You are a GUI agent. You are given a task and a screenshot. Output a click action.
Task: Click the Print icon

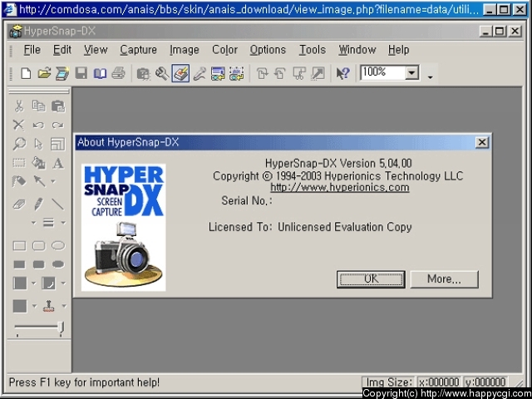click(x=118, y=73)
